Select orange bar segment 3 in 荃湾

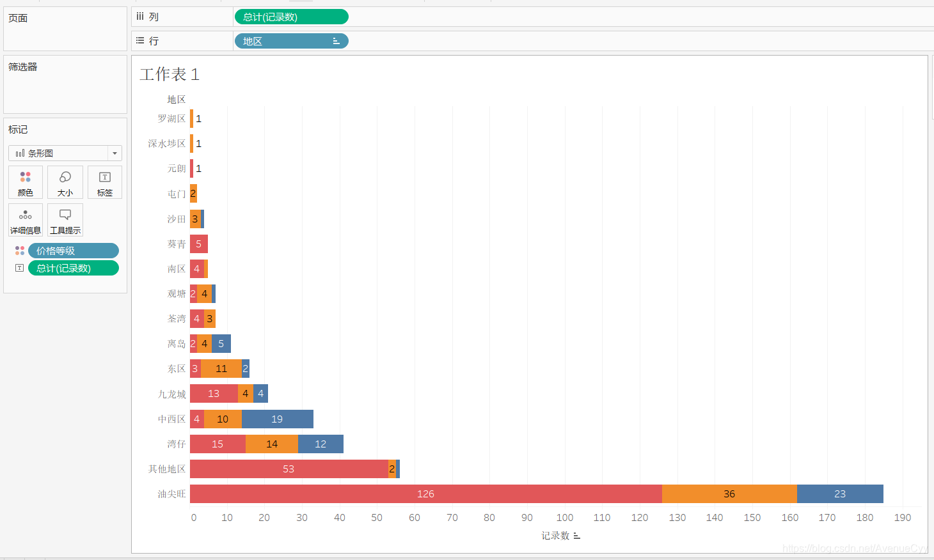point(210,318)
